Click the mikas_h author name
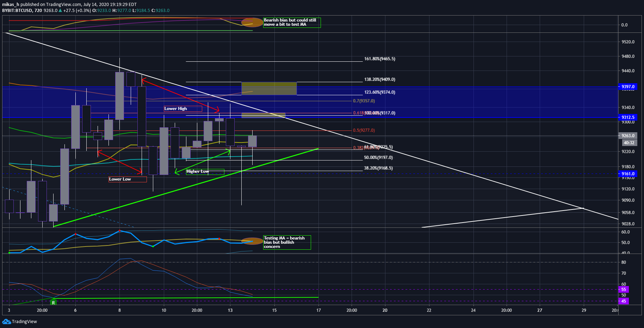Screen dimensions: 644x328 click(x=11, y=5)
